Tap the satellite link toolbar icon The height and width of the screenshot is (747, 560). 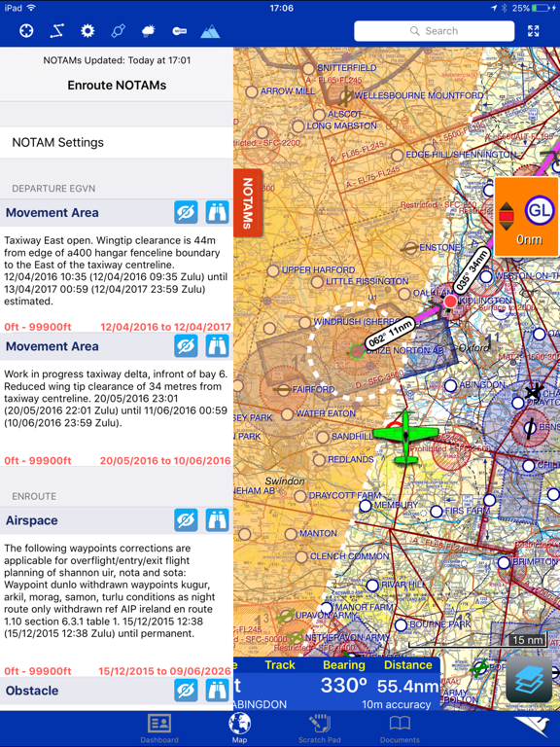(x=118, y=31)
